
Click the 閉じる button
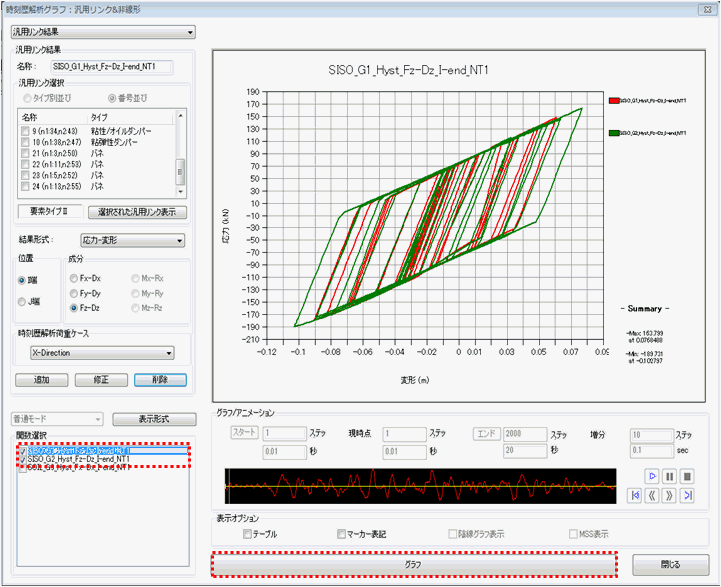coord(671,564)
